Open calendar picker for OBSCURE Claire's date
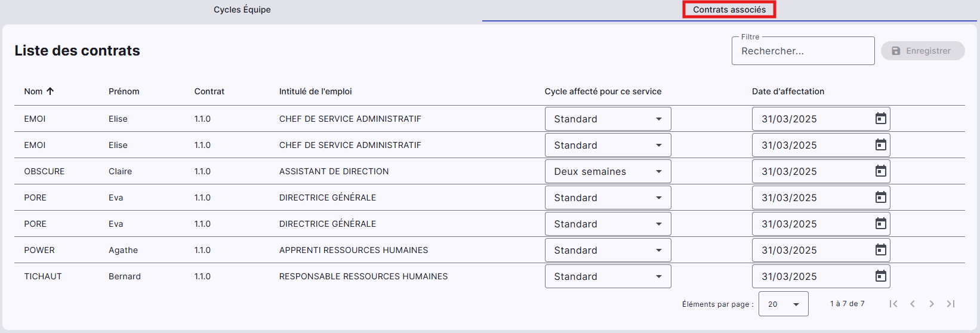Screen dimensions: 980x333 [x=880, y=171]
